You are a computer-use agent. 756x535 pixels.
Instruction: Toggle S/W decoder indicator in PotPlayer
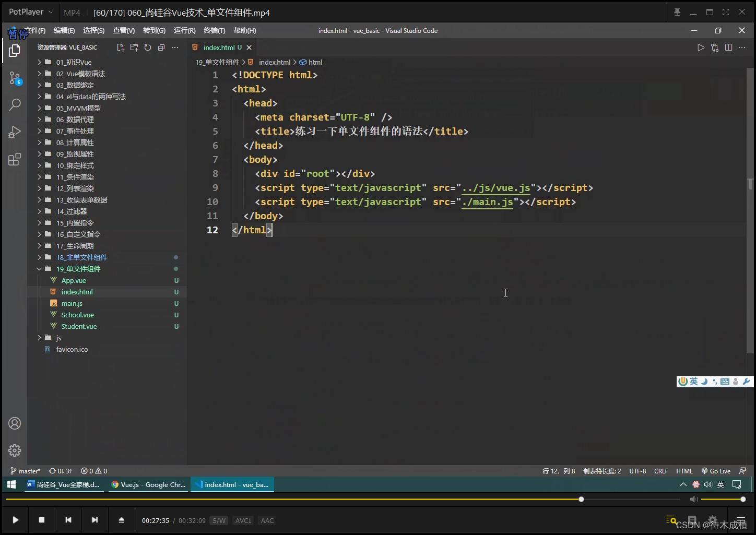(x=219, y=520)
